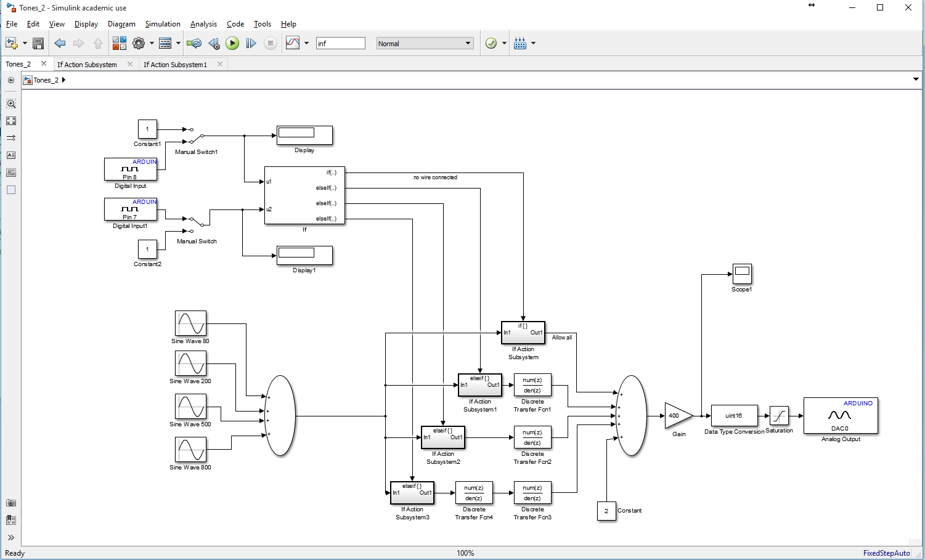
Task: Select the Zoom tool in the left palette
Action: tap(10, 103)
